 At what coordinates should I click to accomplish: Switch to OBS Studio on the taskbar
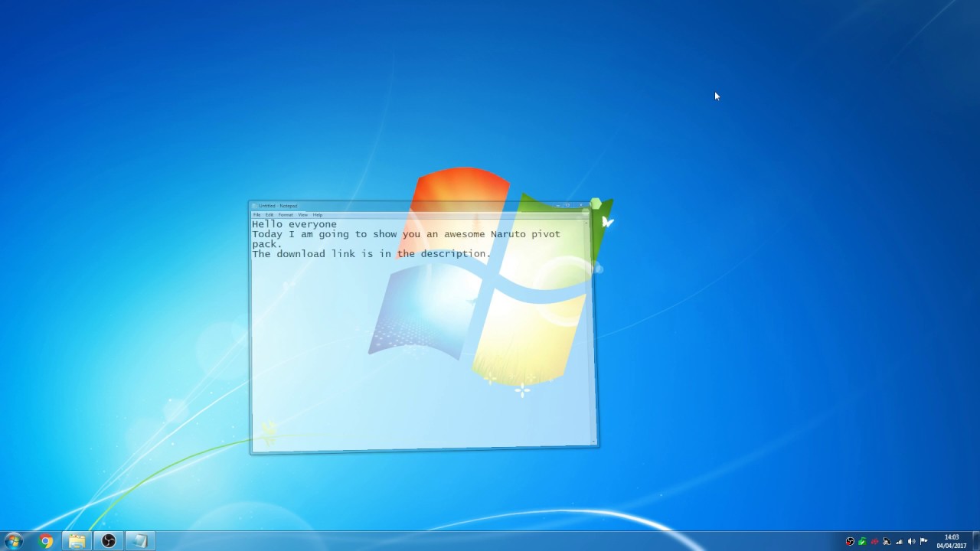coord(109,541)
